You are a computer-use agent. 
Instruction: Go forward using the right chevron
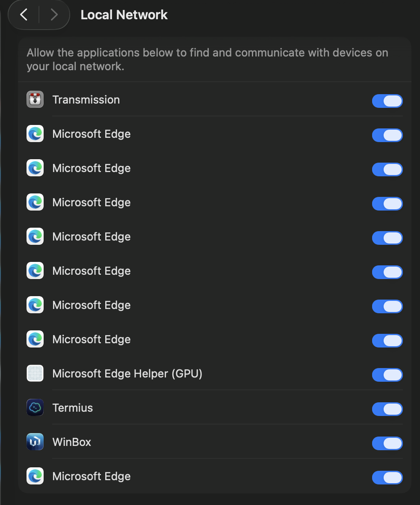54,15
